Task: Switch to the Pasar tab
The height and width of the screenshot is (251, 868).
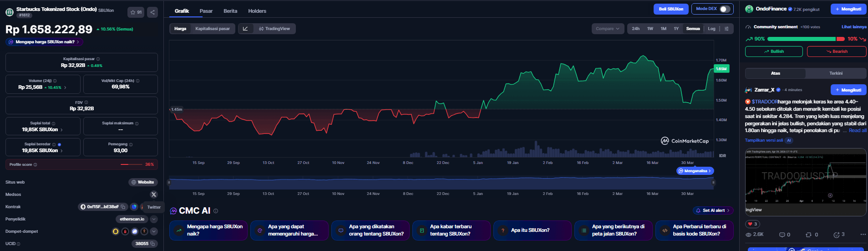Action: (206, 11)
